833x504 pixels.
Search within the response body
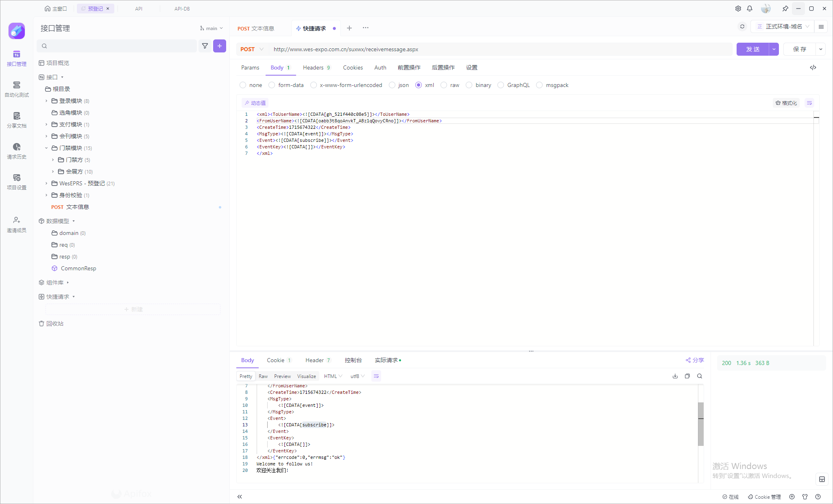point(700,376)
